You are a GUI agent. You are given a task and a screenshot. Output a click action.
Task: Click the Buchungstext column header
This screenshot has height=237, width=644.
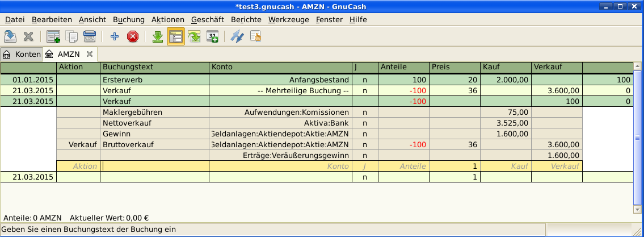[x=154, y=67]
